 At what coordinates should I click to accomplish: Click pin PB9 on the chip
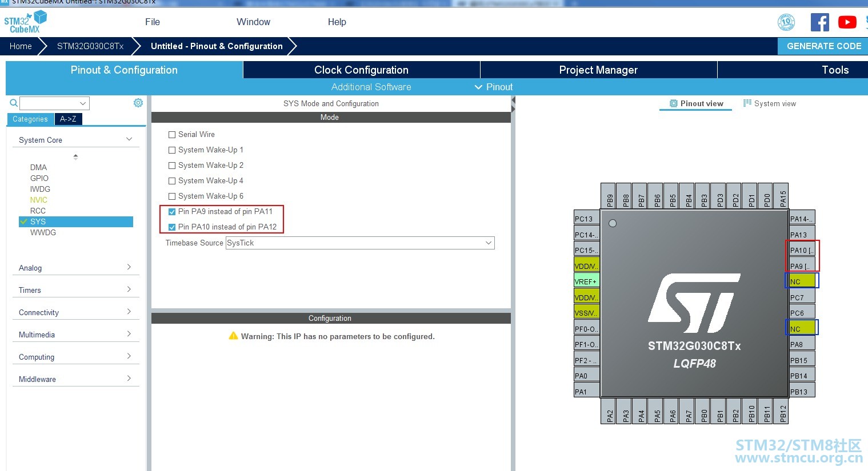click(x=609, y=196)
